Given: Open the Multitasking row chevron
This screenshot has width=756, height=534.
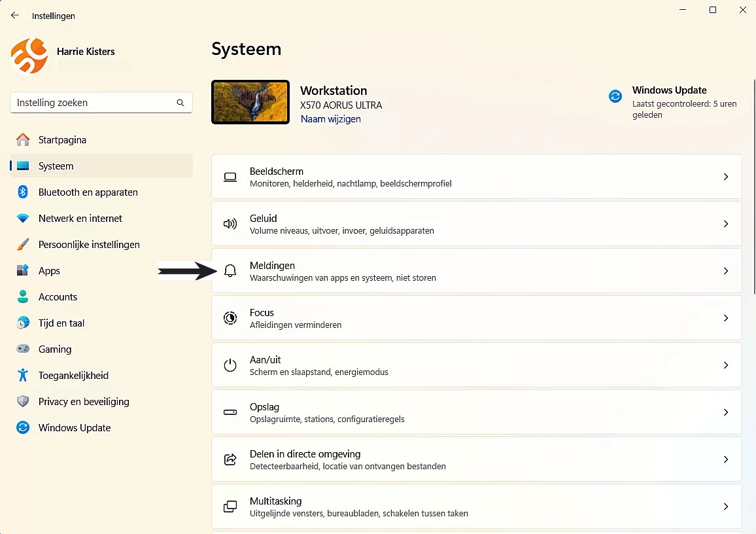Looking at the screenshot, I should (726, 507).
